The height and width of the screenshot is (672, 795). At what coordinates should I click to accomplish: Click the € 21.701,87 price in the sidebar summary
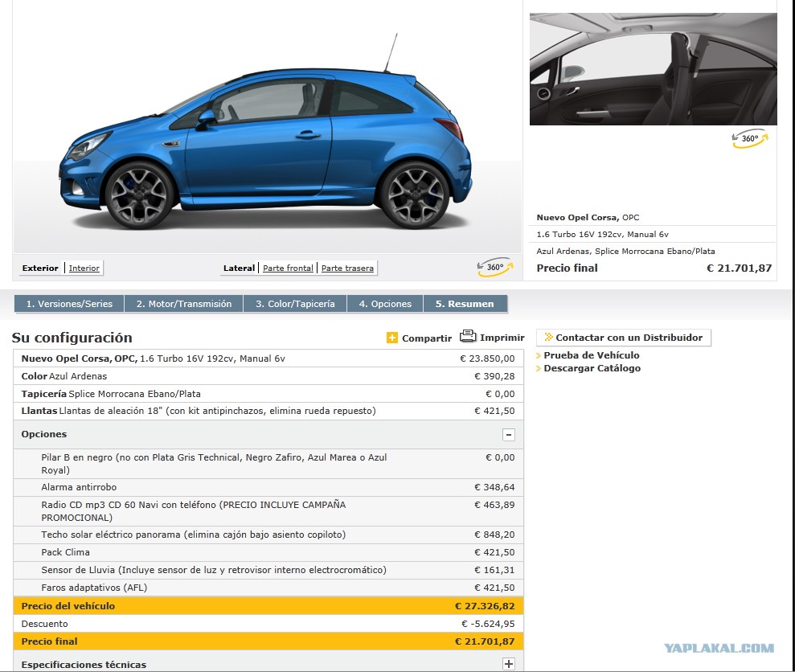[x=740, y=268]
